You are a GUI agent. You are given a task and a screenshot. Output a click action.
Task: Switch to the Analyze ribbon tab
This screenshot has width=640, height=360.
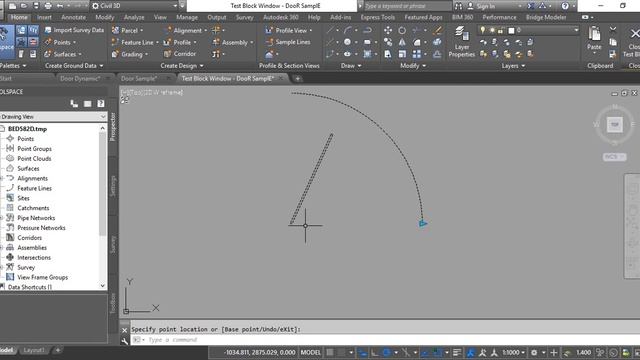pos(134,17)
